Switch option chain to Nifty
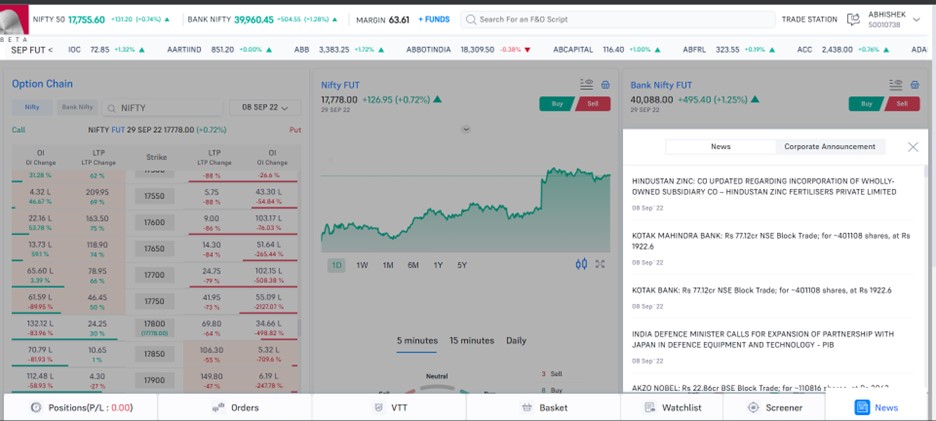This screenshot has height=421, width=936. (32, 107)
